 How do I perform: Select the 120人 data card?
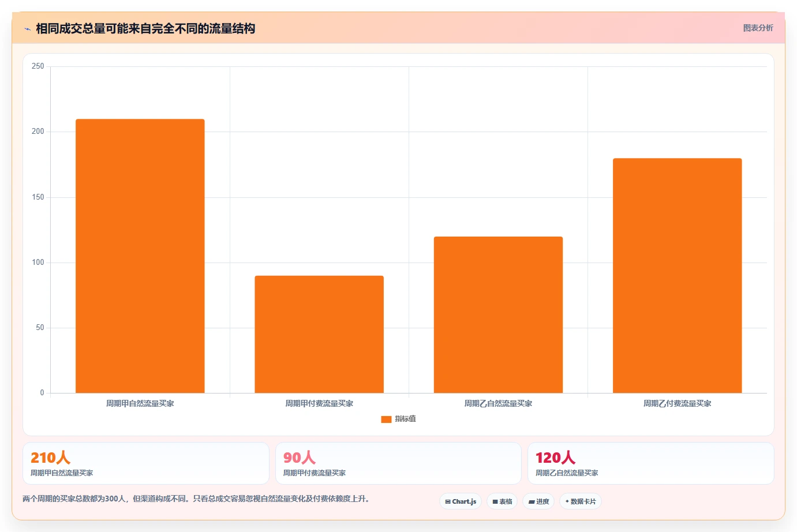click(x=651, y=463)
